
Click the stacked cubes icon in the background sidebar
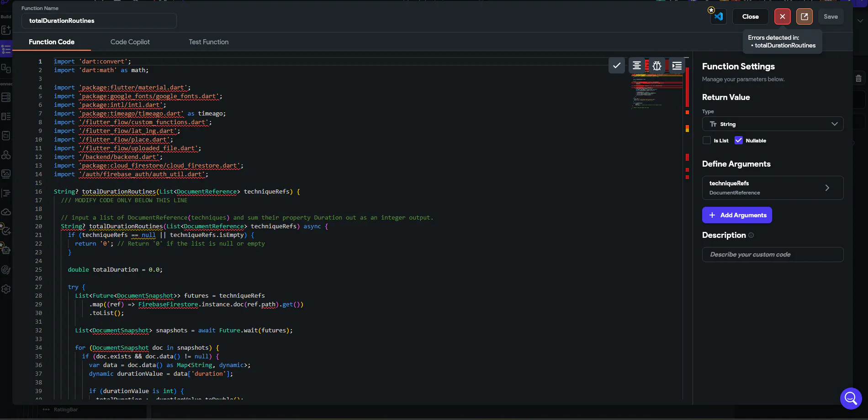(6, 155)
